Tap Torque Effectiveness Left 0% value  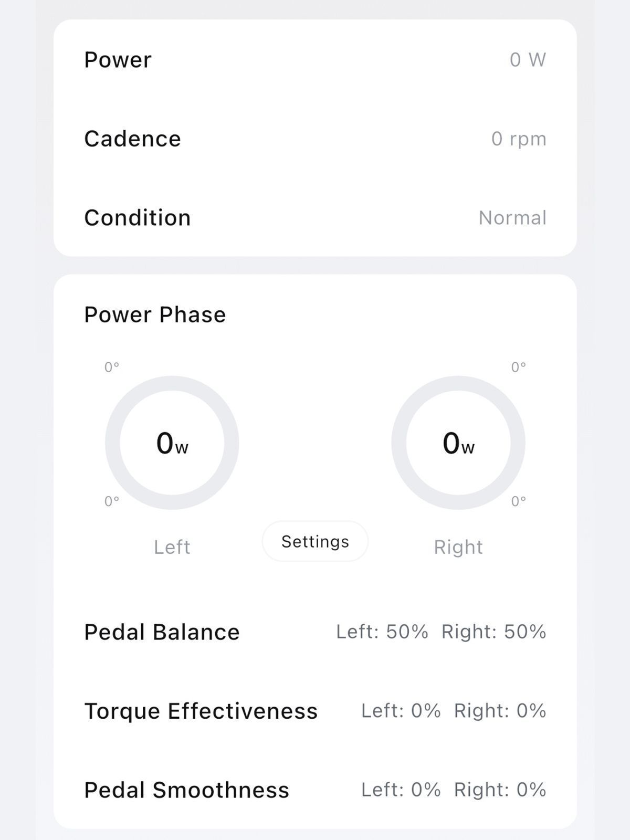point(401,711)
